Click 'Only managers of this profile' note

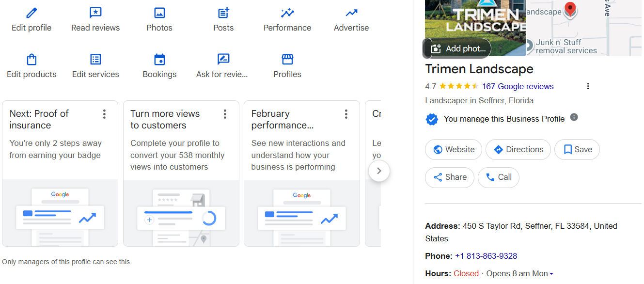[66, 262]
